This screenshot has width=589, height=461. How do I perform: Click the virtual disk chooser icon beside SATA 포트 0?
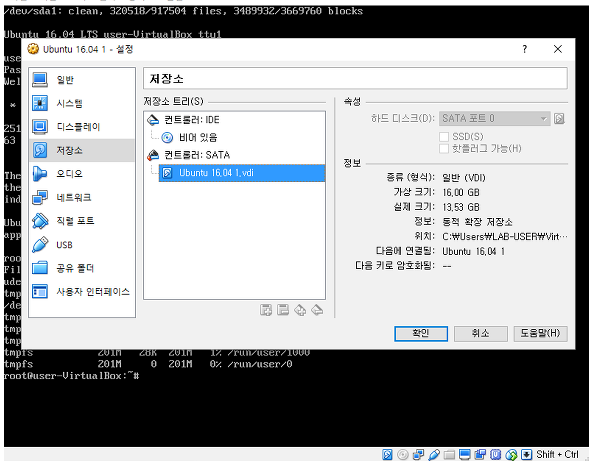tap(559, 119)
